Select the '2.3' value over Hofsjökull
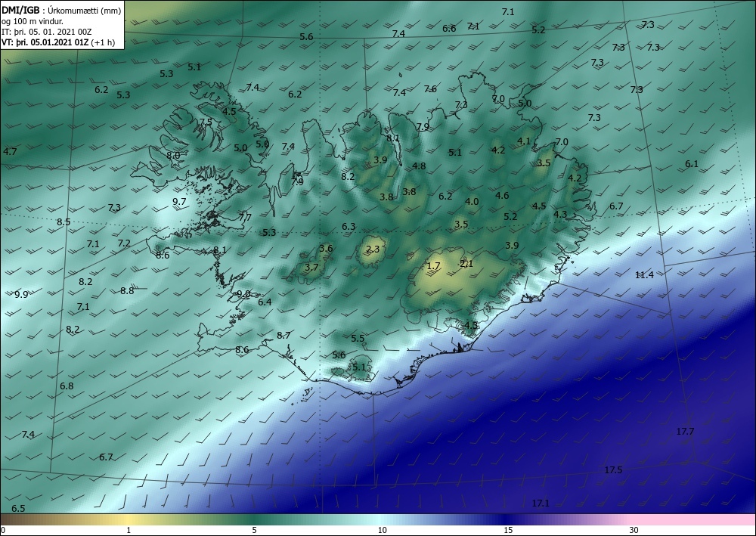 pos(373,249)
